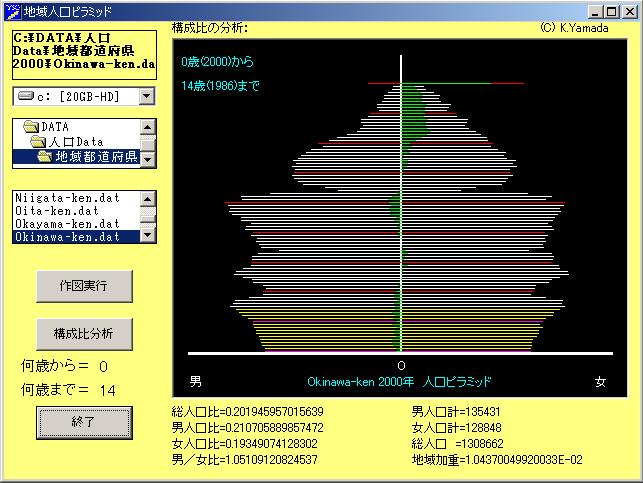Viewport: 643px width, 483px height.
Task: Click the 総人口比 value line
Action: click(x=248, y=412)
